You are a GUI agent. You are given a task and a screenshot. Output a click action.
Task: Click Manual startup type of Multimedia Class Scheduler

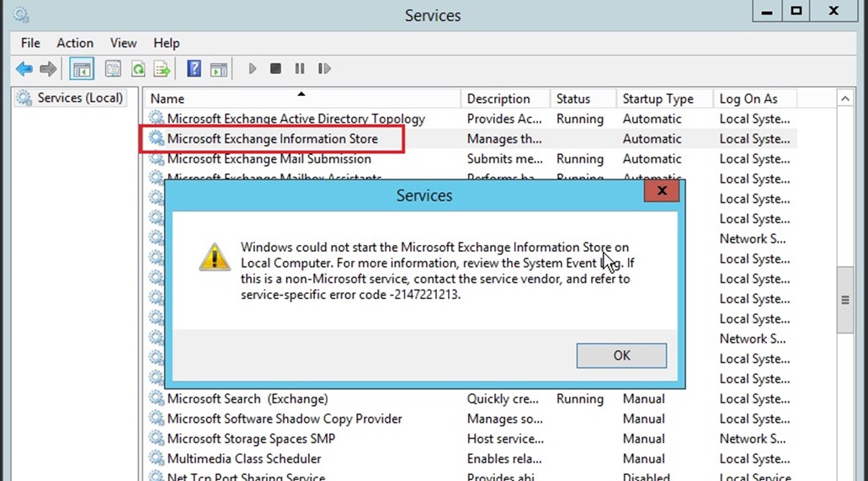tap(643, 458)
